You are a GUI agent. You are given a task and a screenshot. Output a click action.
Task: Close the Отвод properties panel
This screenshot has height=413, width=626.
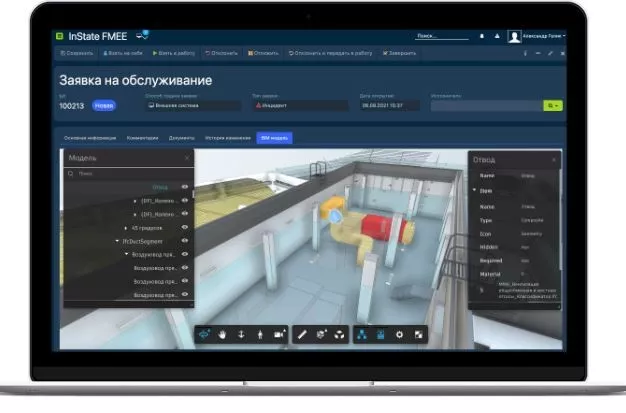coord(554,159)
